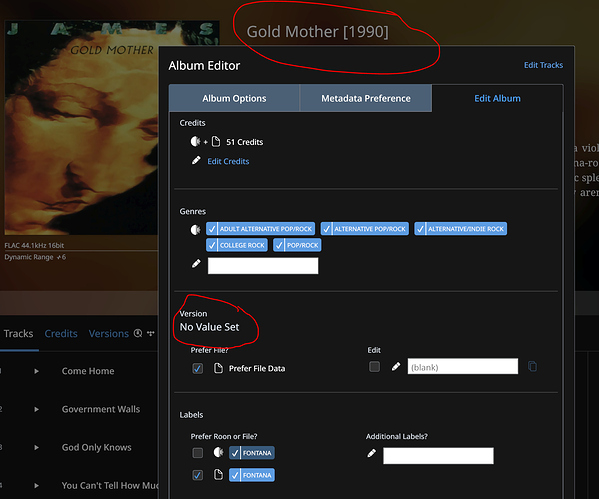Check the Roon label preference checkbox

pyautogui.click(x=198, y=453)
